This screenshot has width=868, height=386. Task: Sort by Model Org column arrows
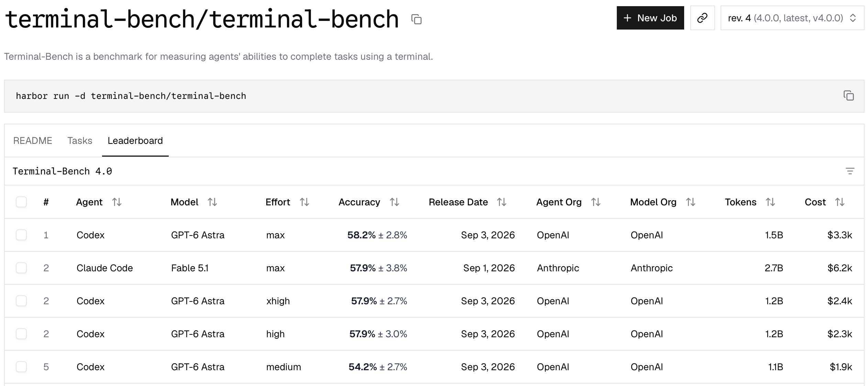[x=691, y=202]
